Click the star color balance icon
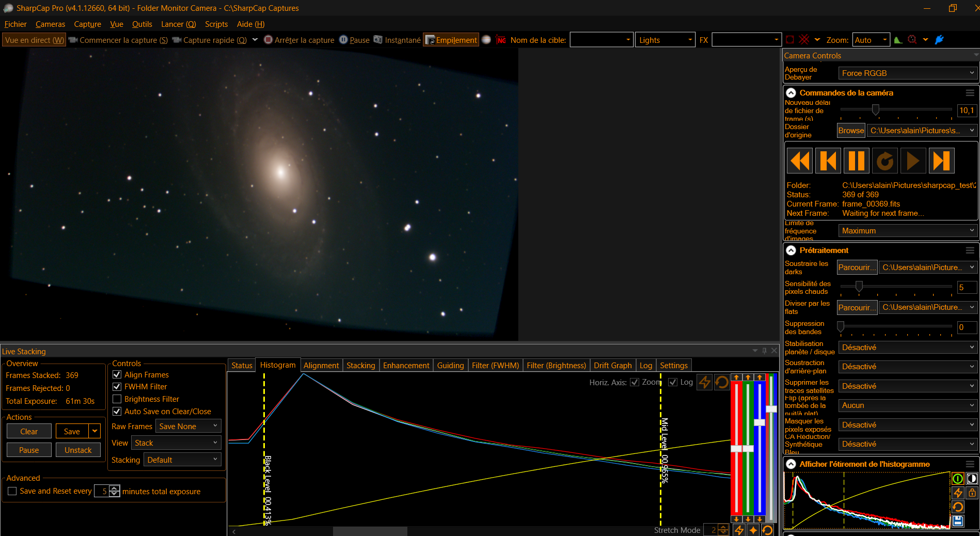The image size is (980, 536). [753, 530]
